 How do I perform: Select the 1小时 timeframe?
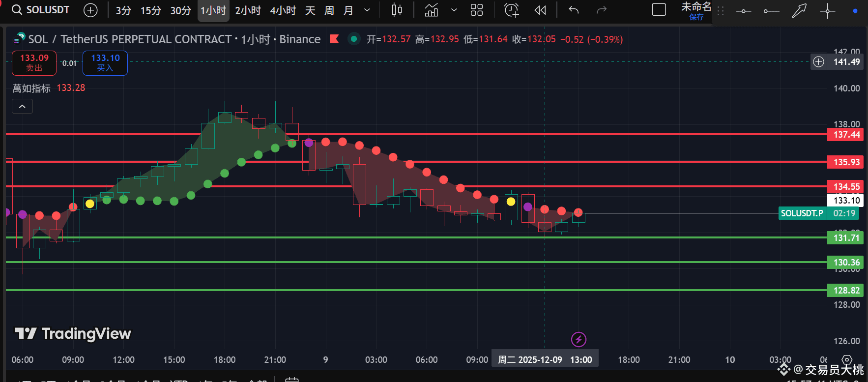click(x=213, y=10)
